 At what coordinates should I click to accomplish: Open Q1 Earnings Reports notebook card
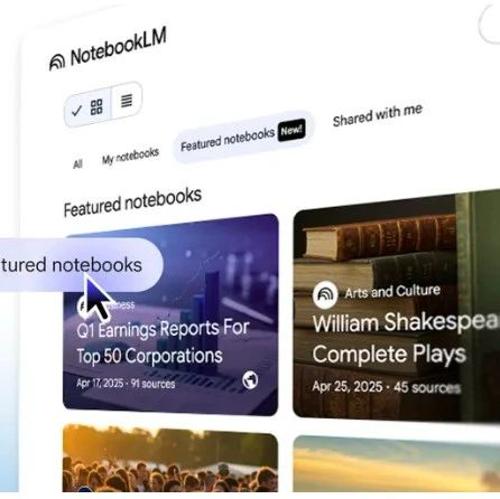tap(170, 315)
